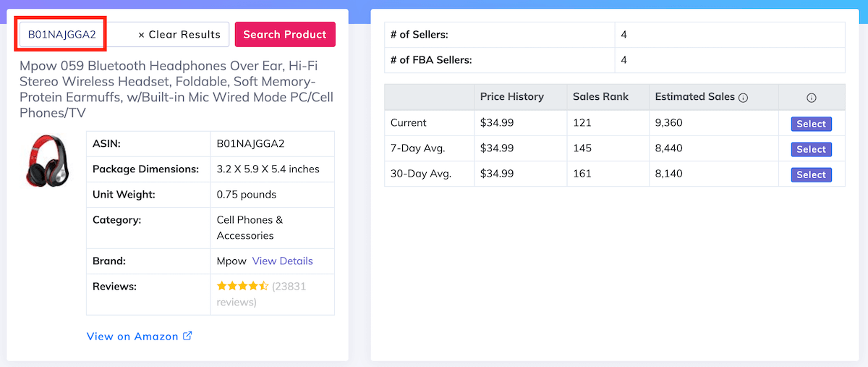Click the info icon next to Estimated Sales
The height and width of the screenshot is (367, 868).
point(744,97)
